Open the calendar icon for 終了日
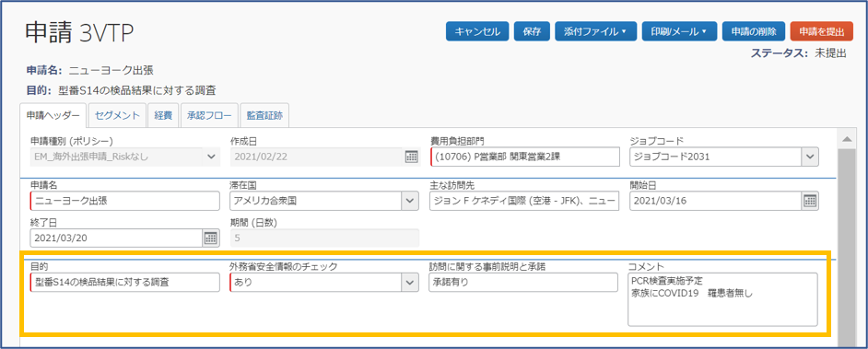 211,238
